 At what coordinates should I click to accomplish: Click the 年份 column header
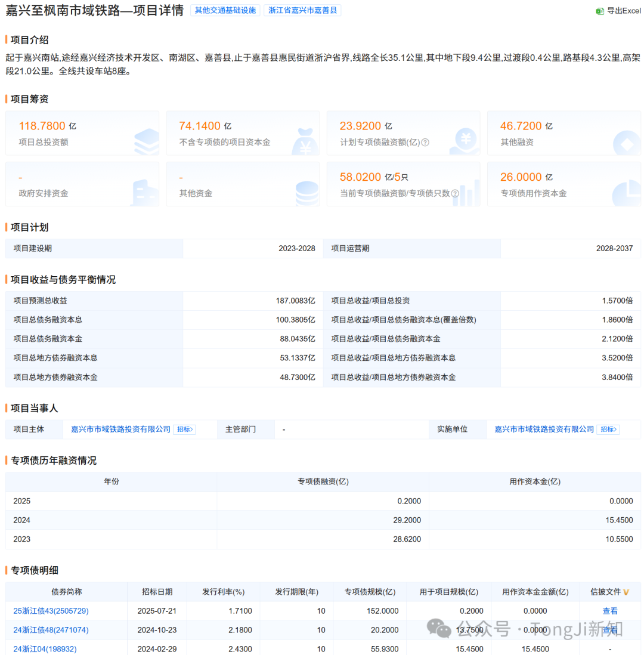coord(112,481)
